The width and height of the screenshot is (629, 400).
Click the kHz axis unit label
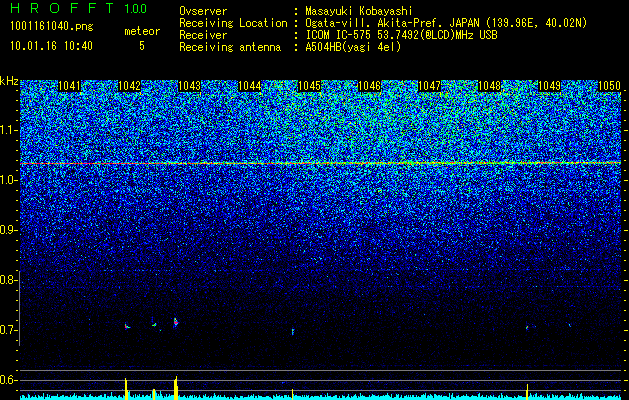click(x=9, y=81)
